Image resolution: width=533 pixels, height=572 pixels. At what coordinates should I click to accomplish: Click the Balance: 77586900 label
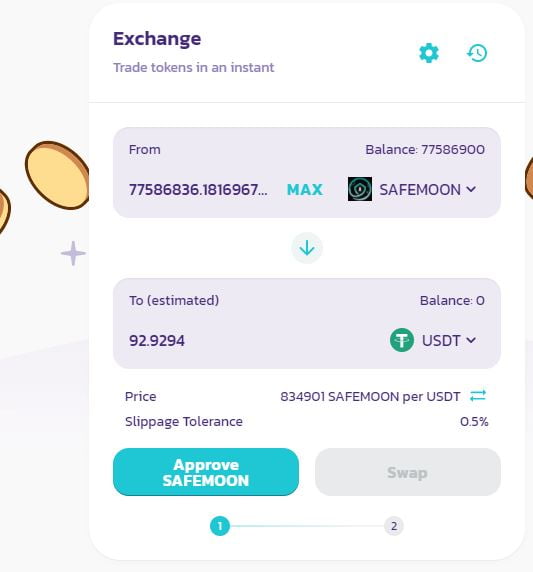point(425,150)
